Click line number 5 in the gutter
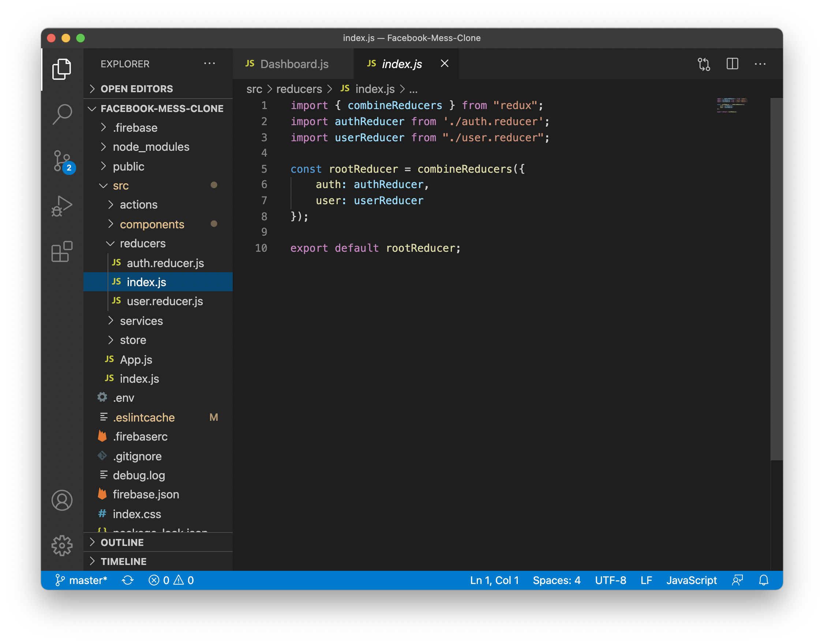The width and height of the screenshot is (824, 644). pyautogui.click(x=264, y=169)
